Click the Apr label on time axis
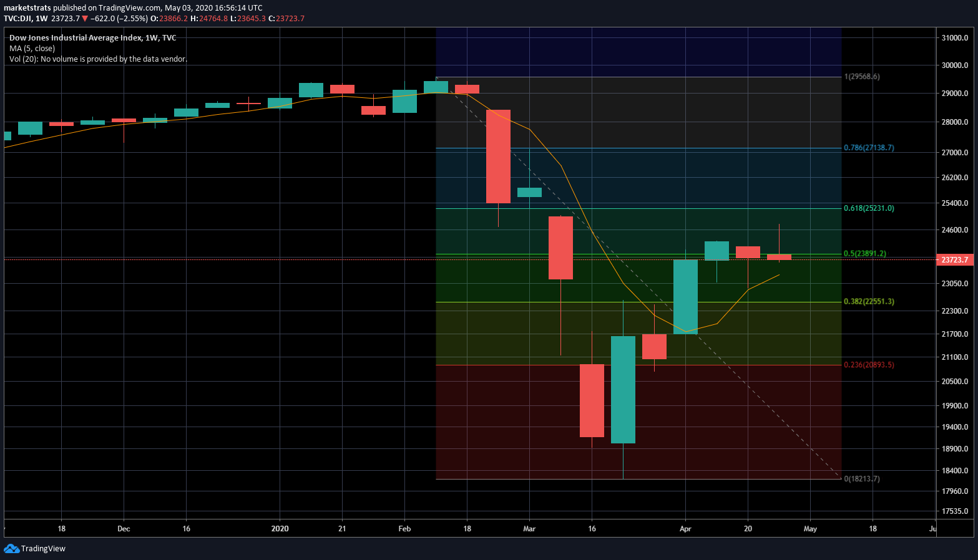 685,529
